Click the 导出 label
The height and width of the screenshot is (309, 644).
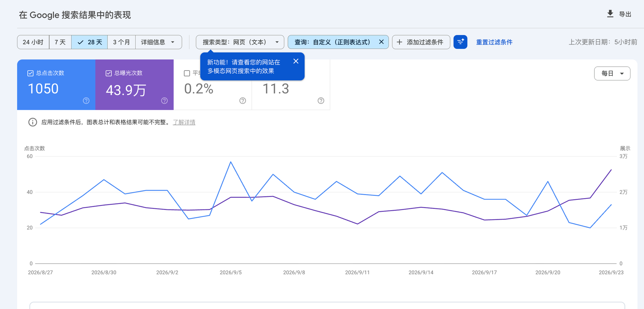pos(625,14)
